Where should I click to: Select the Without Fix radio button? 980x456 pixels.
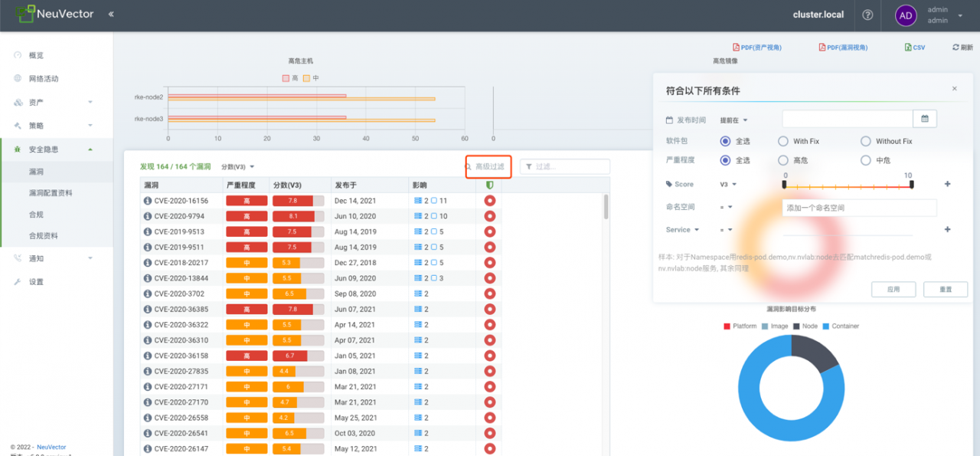[865, 141]
